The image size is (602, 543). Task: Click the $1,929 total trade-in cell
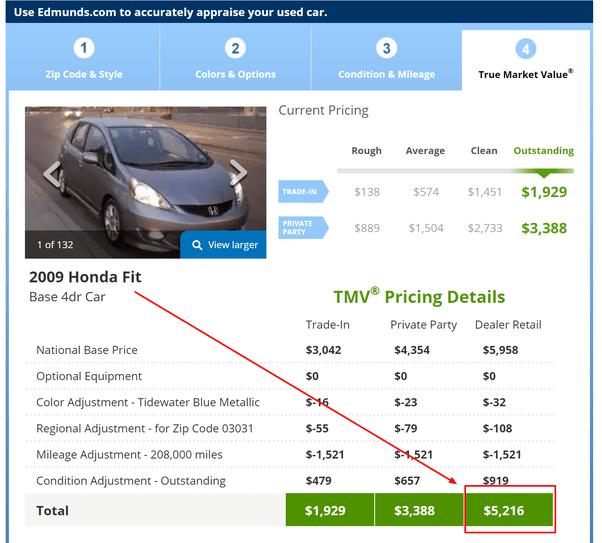coord(330,510)
